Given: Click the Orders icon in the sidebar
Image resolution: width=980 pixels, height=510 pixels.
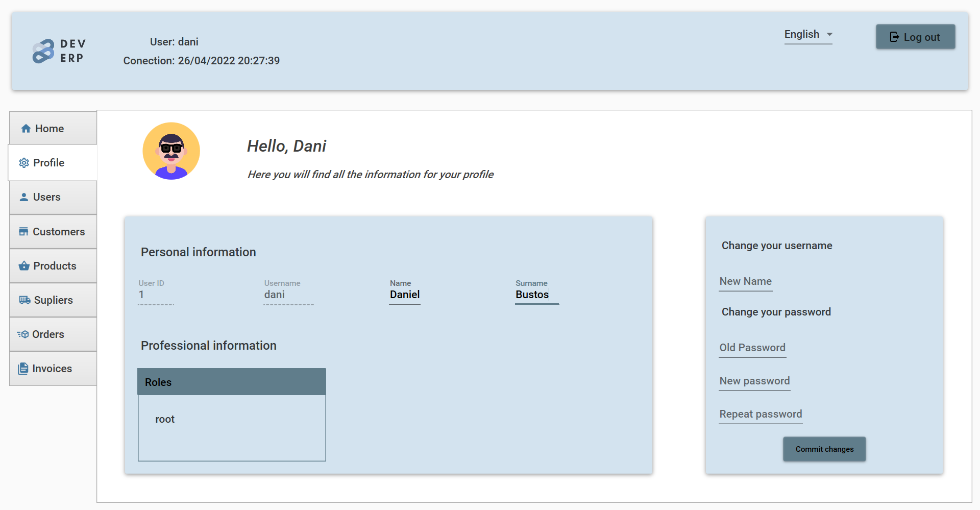Looking at the screenshot, I should click(24, 334).
